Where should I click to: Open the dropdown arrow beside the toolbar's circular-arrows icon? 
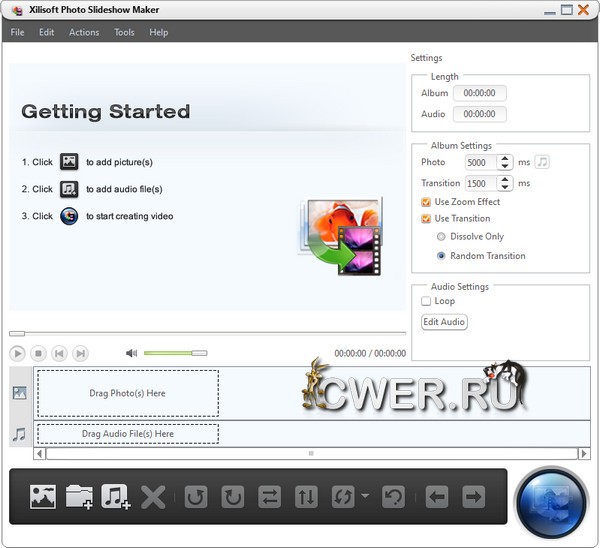(x=364, y=496)
